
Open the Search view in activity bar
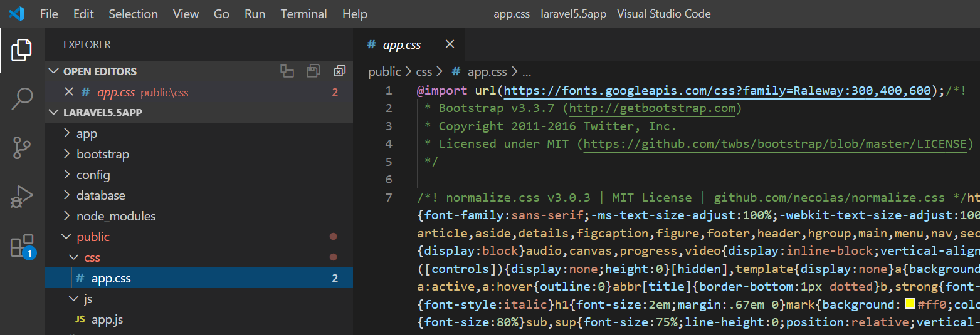tap(22, 99)
